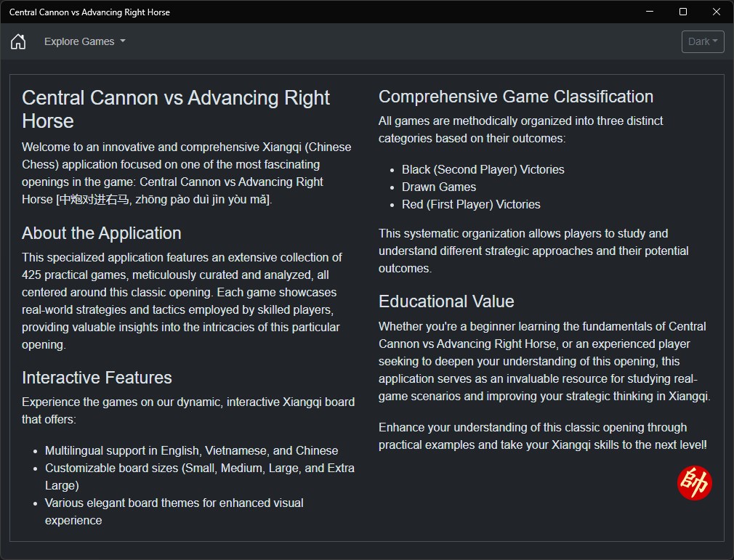This screenshot has height=560, width=734.
Task: Click the Drawn Games list item
Action: tap(439, 187)
